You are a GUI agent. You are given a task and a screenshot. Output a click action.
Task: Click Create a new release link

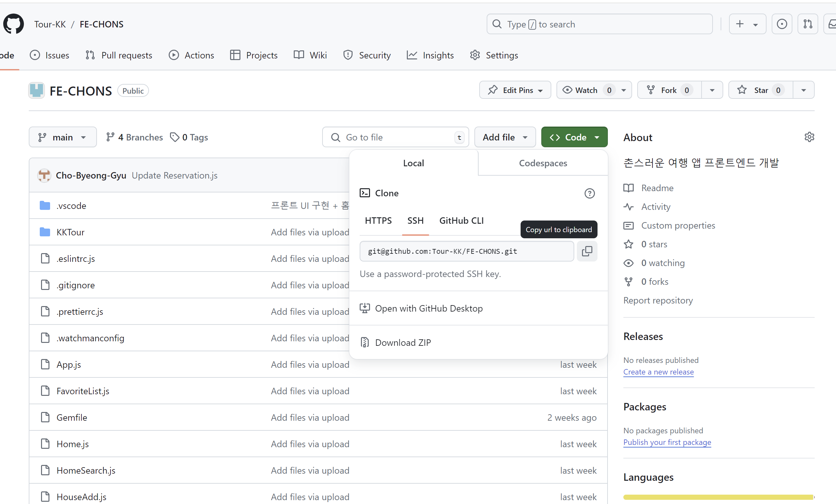click(658, 372)
